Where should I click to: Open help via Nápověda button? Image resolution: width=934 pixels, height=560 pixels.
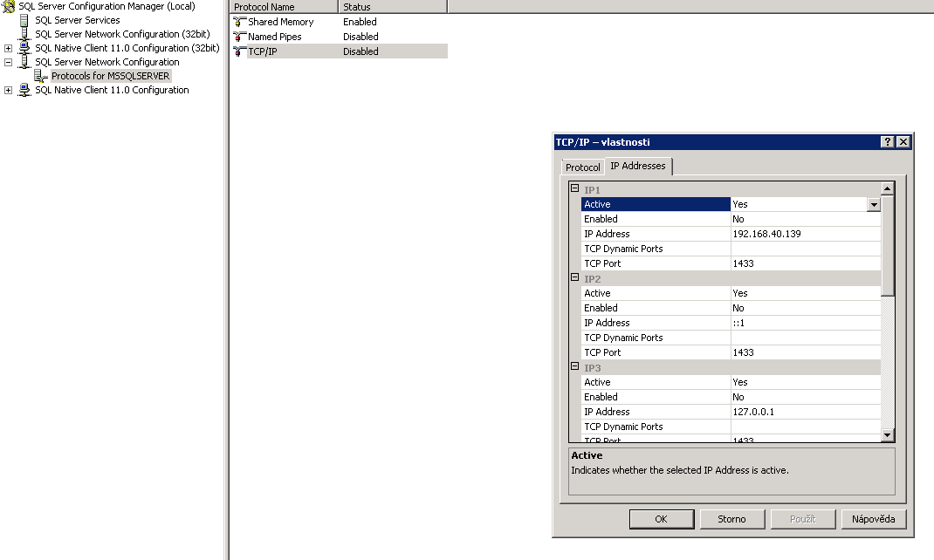tap(873, 519)
